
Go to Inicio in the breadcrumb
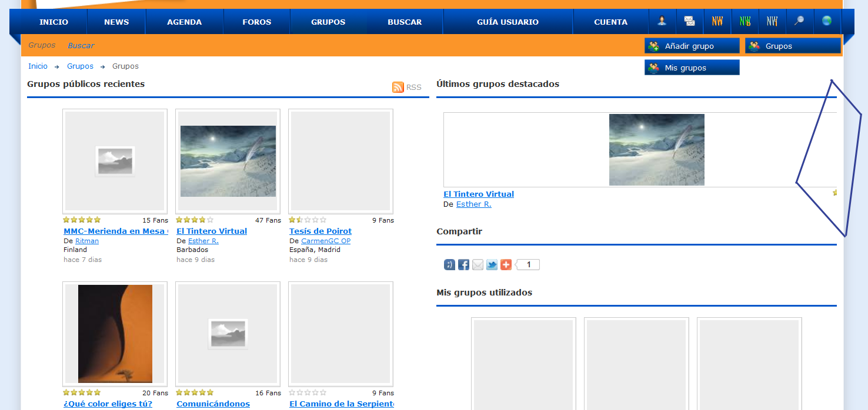pos(38,66)
